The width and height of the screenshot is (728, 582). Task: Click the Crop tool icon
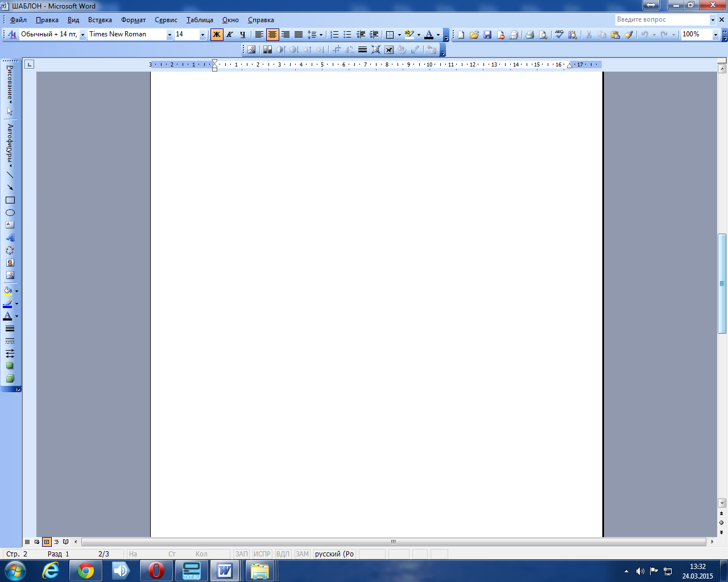point(336,50)
